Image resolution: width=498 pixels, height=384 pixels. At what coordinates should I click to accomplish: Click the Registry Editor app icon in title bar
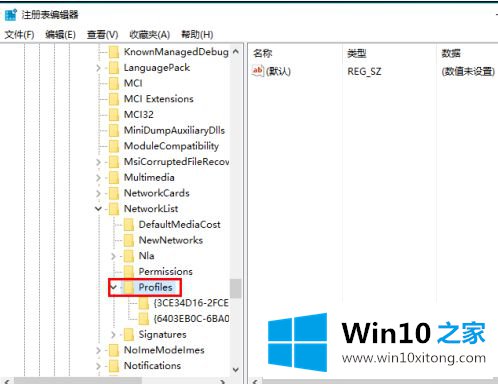pyautogui.click(x=11, y=15)
